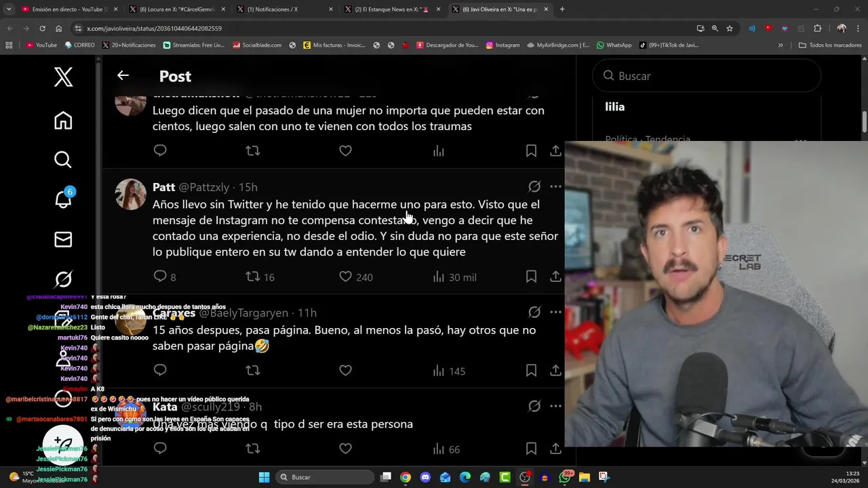868x488 pixels.
Task: Bookmark BaelyTargaryen's post
Action: [531, 370]
